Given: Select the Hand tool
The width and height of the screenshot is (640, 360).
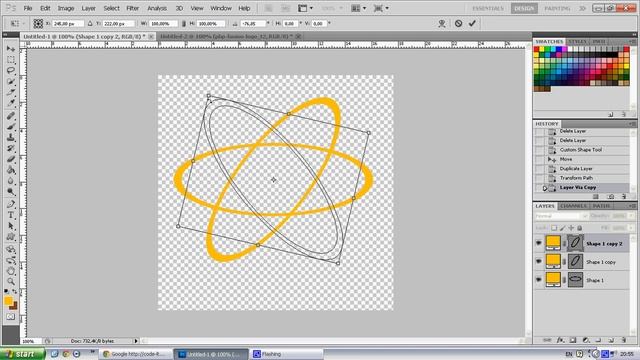Looking at the screenshot, I should 11,271.
